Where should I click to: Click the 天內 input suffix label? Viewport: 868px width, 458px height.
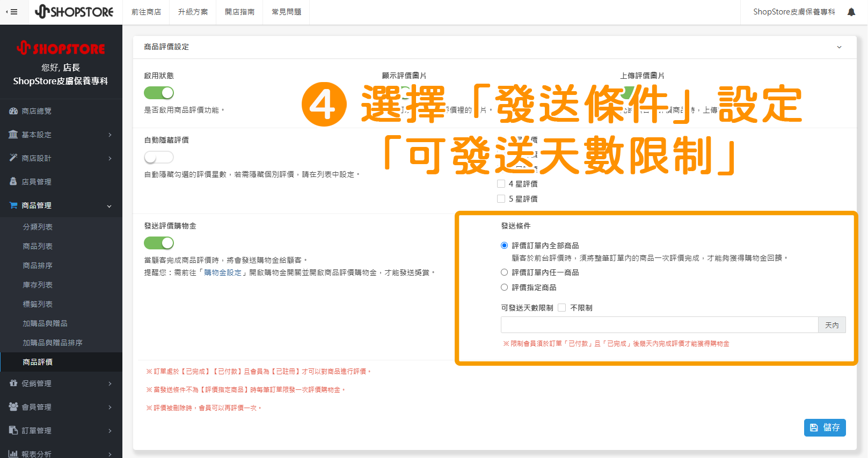click(x=832, y=325)
